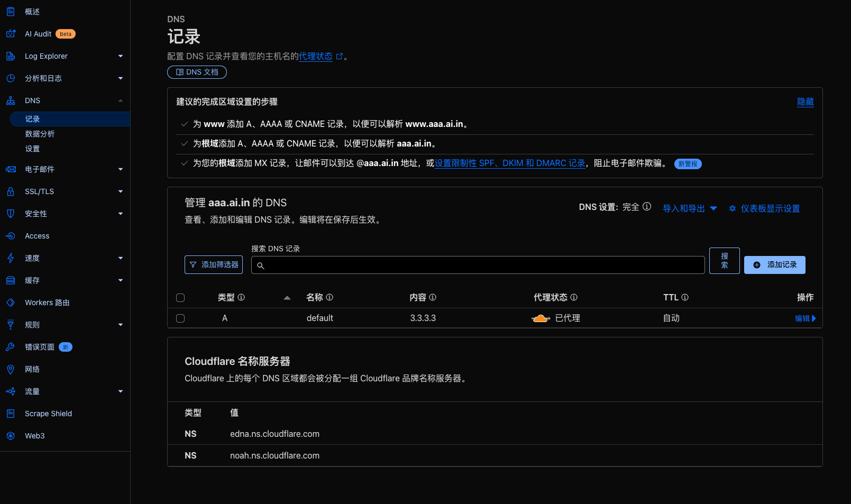Open the DNS 文档 button
Viewport: 851px width, 504px height.
coord(197,72)
